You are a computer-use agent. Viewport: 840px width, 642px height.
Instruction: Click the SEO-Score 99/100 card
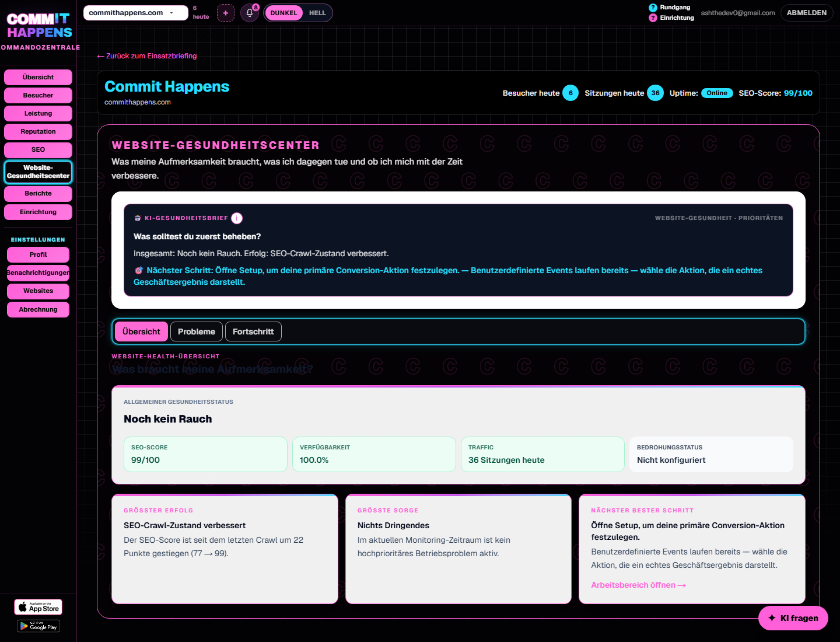205,454
